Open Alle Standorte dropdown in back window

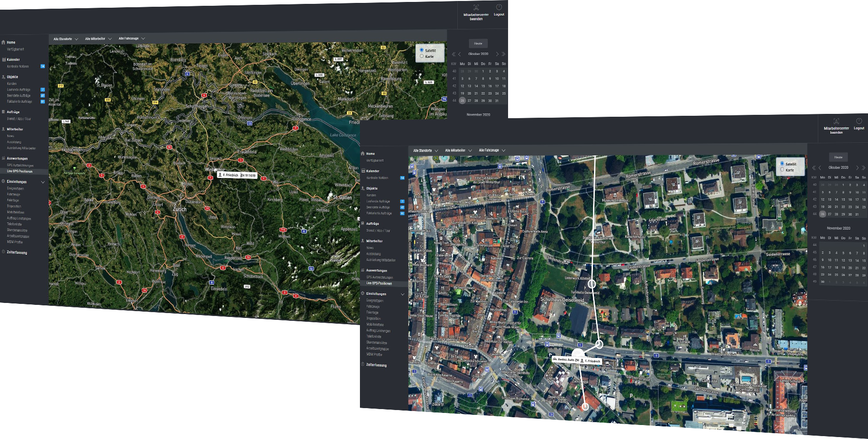[66, 39]
